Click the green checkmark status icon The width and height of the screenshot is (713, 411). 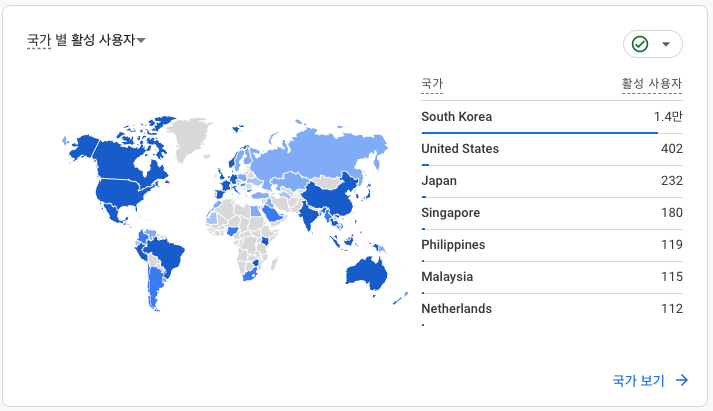pos(640,44)
